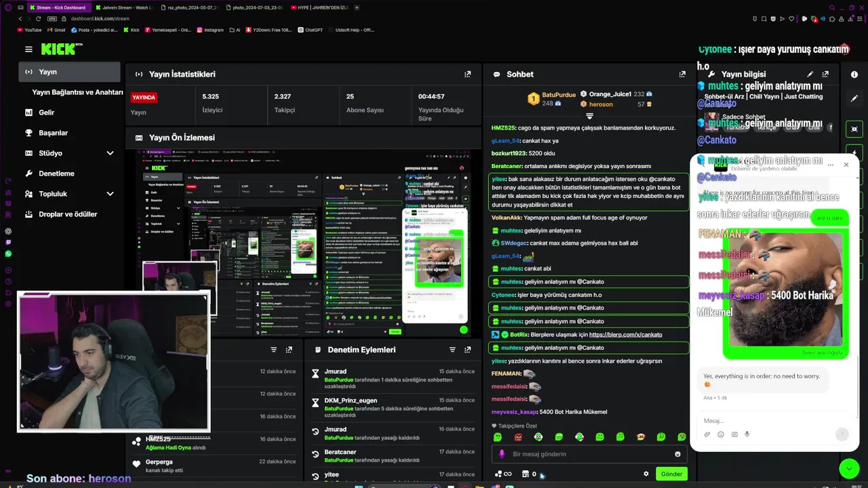Pick the red angry Kick emote

point(518,437)
